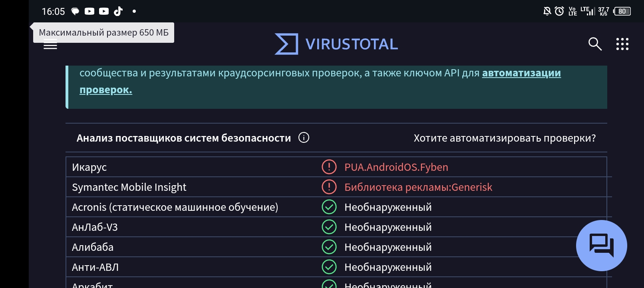This screenshot has width=644, height=288.
Task: Click 'Хотите автоматизировать проверки?' link
Action: (505, 138)
